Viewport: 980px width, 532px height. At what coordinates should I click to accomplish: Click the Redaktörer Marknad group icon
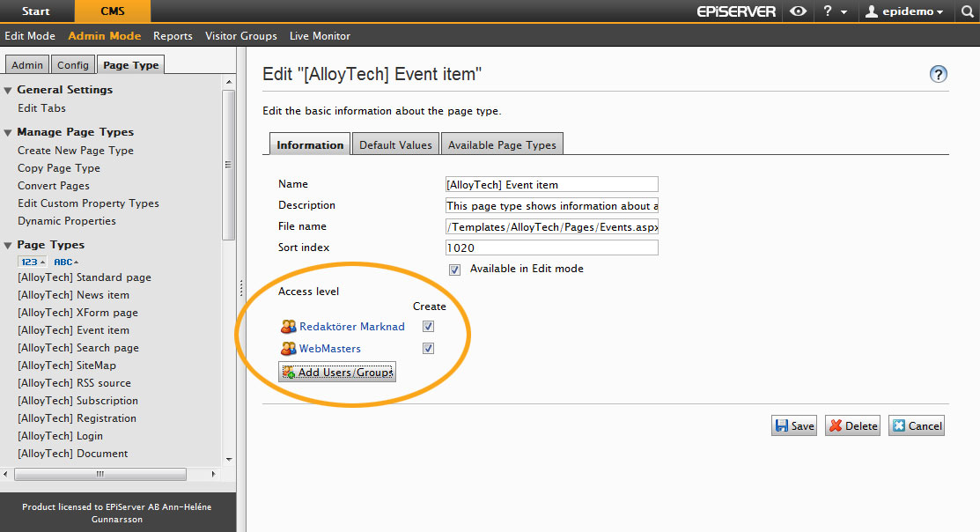pyautogui.click(x=288, y=327)
